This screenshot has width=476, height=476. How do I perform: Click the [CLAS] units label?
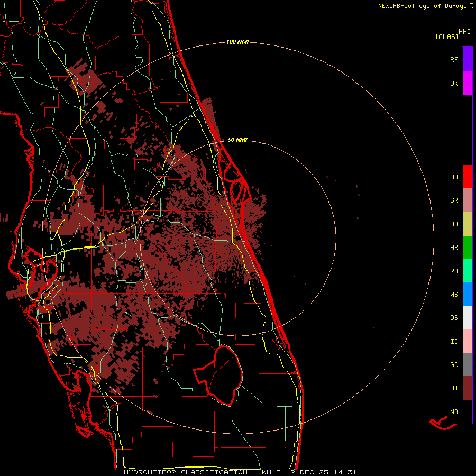(x=447, y=36)
